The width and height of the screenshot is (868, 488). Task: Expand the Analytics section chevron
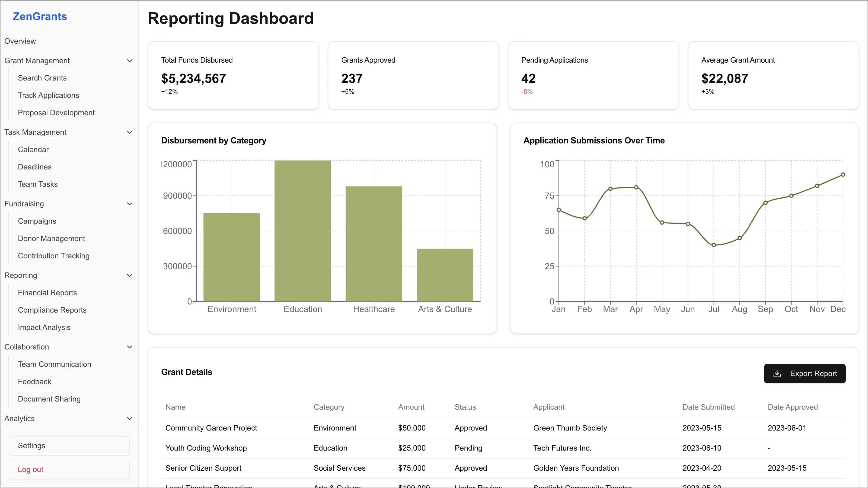[x=129, y=419]
